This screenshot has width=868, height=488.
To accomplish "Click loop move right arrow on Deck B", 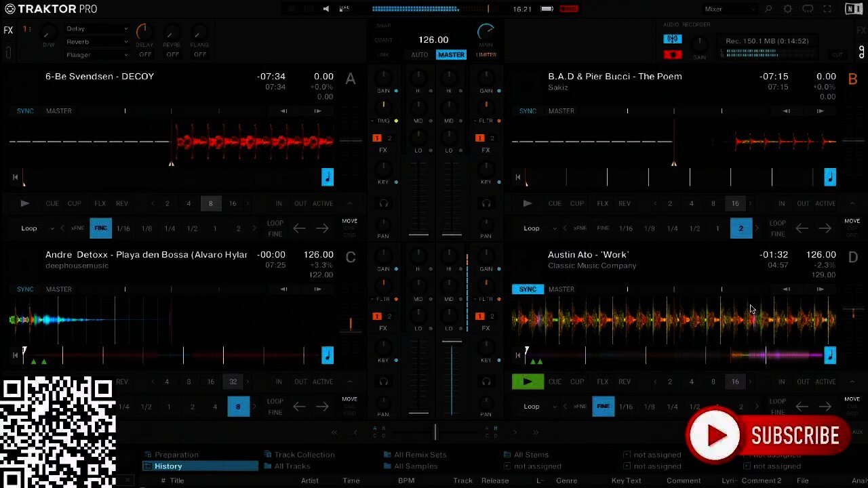I will point(825,228).
